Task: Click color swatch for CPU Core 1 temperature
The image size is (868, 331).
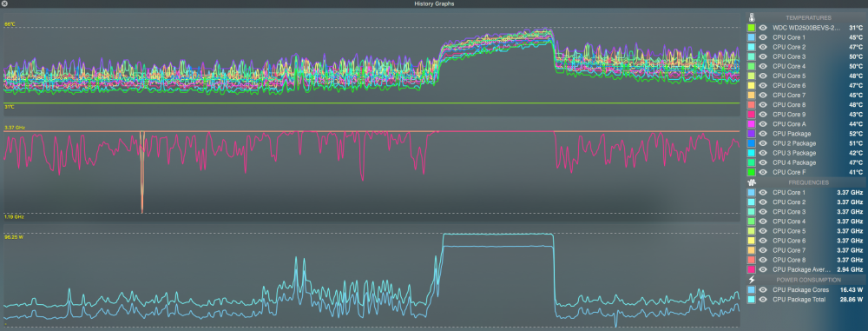Action: click(751, 37)
